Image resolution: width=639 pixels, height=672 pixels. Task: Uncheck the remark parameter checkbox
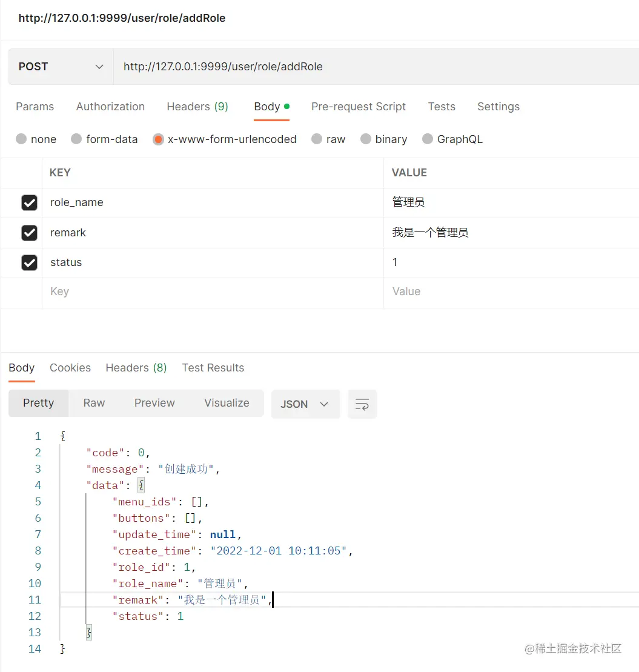pos(29,233)
